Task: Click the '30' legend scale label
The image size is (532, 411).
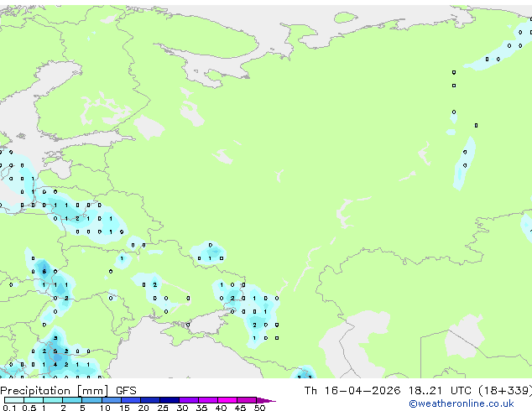Action: click(x=182, y=408)
